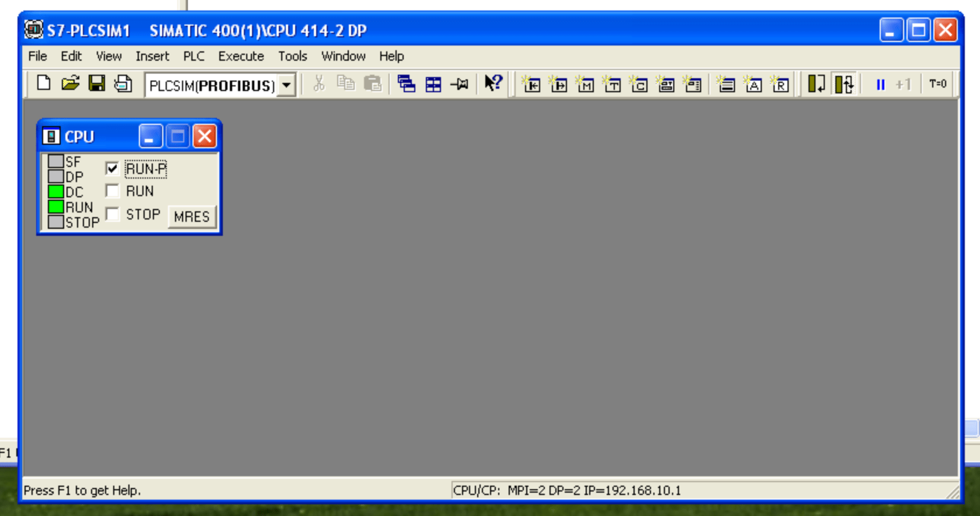Cascade the sub-windows using the toolbar icon
The image size is (980, 516).
coord(406,84)
